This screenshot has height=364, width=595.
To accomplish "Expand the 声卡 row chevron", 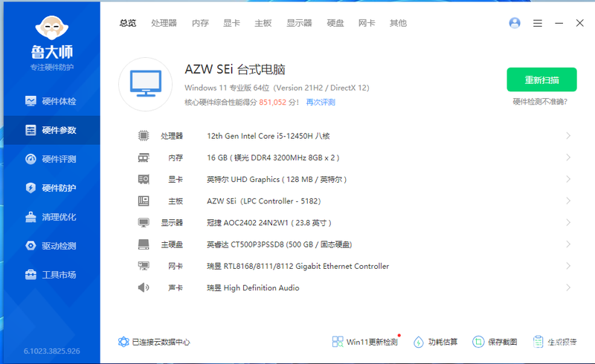I will [568, 287].
